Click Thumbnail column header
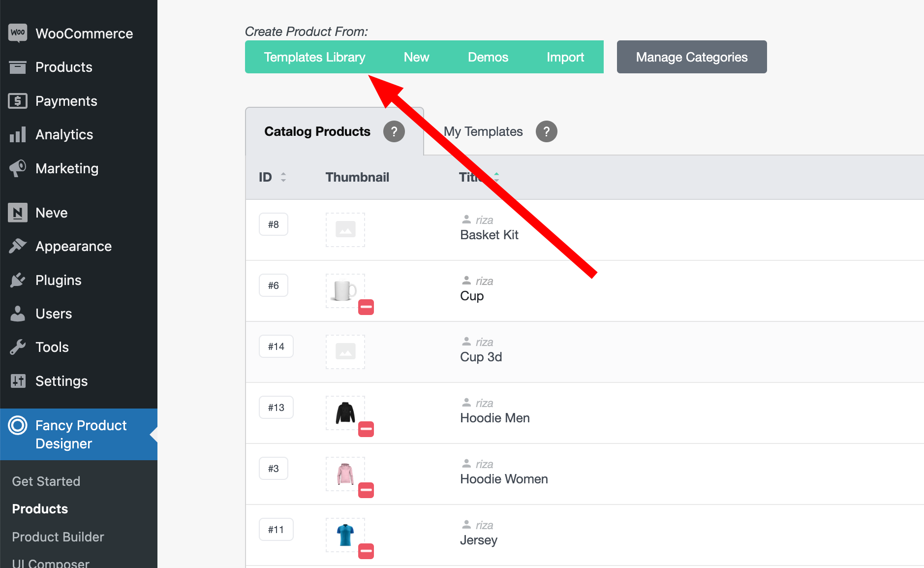The image size is (924, 568). [x=357, y=177]
